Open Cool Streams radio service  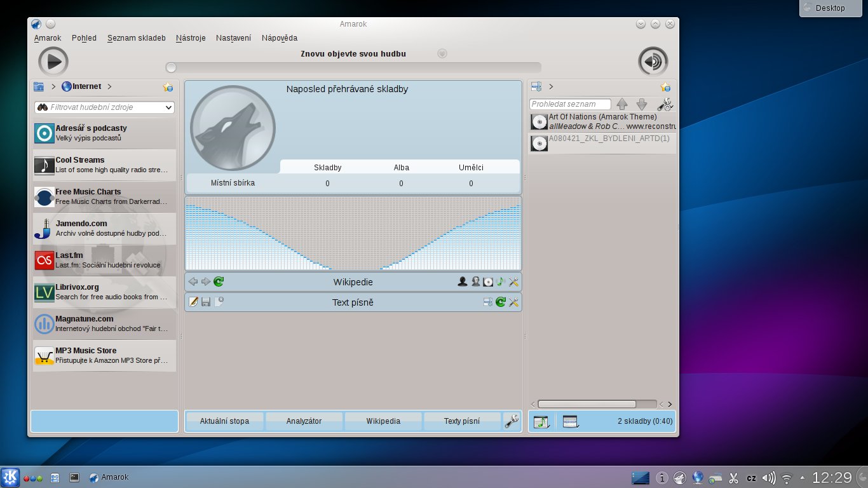[104, 165]
